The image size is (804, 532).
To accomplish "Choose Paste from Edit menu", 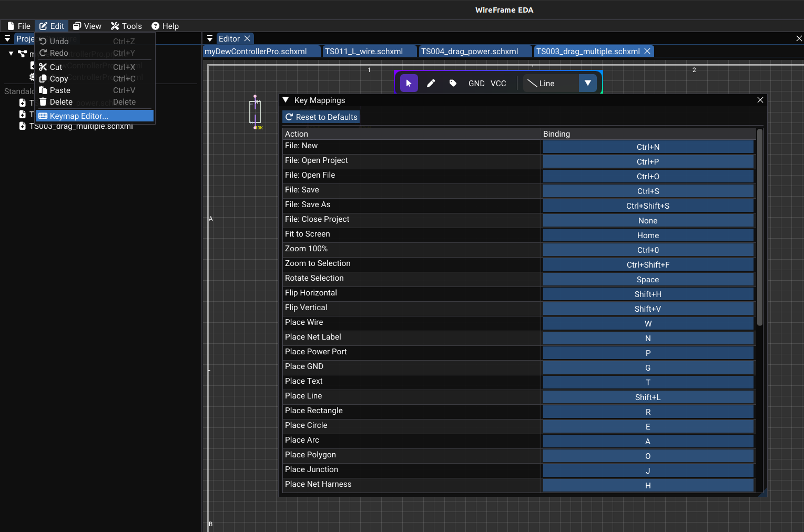I will pos(95,90).
